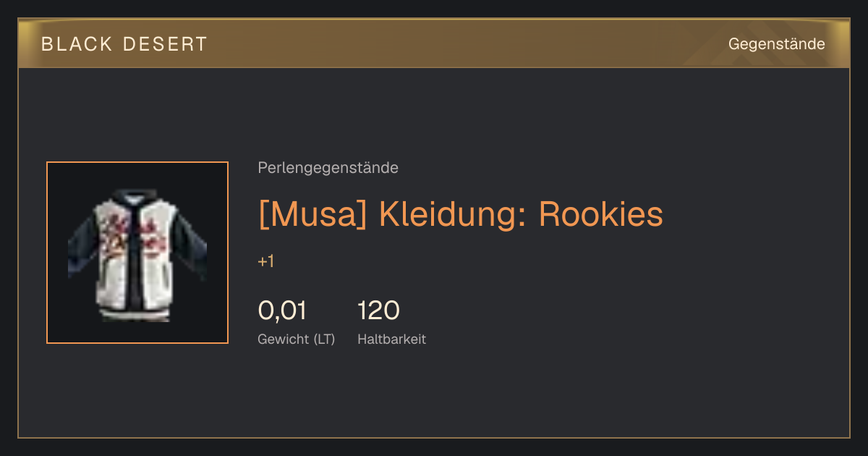Click the empty dark card area below stats
The image size is (868, 456).
(x=506, y=394)
